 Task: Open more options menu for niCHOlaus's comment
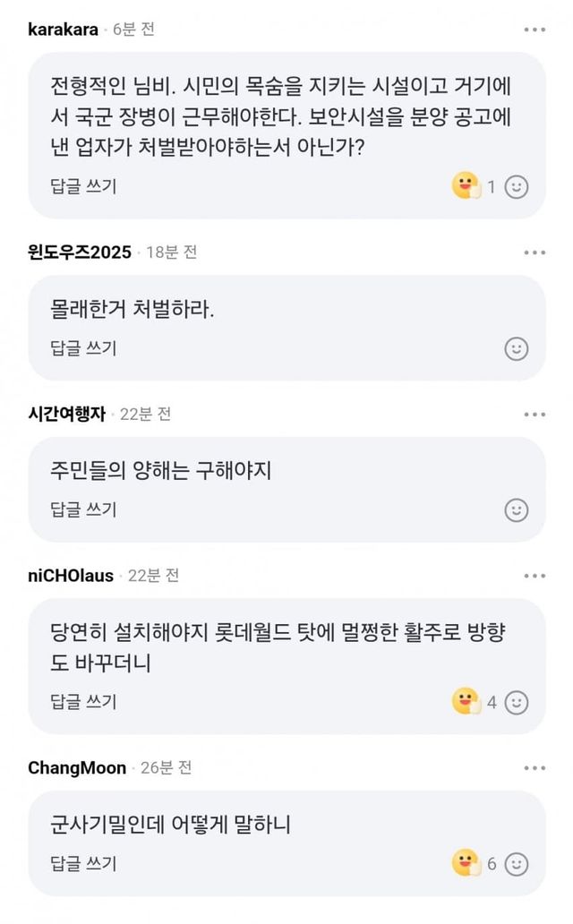[x=535, y=576]
